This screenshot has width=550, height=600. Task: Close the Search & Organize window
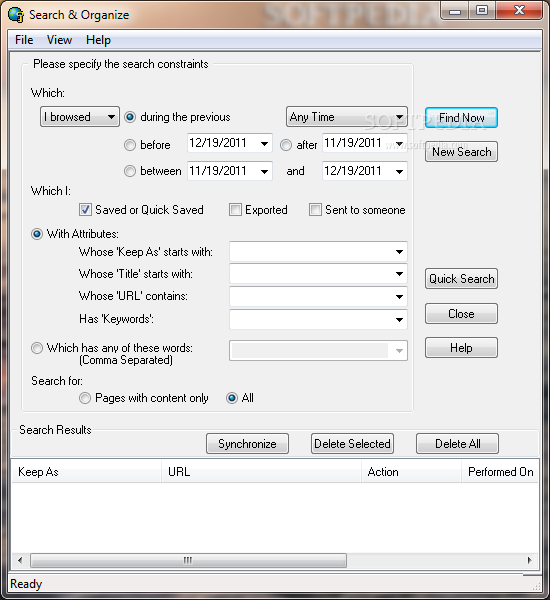519,11
